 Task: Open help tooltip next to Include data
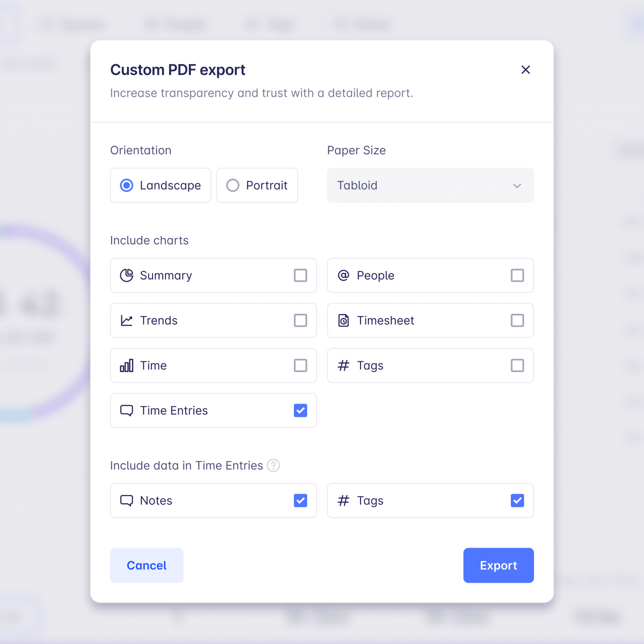tap(273, 465)
